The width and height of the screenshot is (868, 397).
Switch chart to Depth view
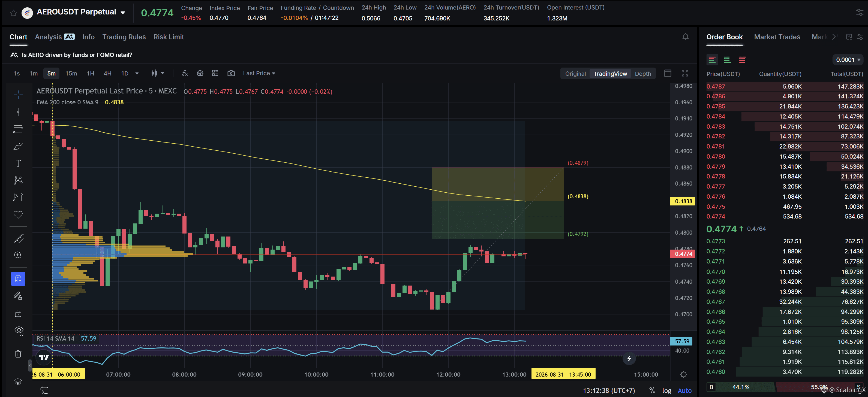coord(642,74)
